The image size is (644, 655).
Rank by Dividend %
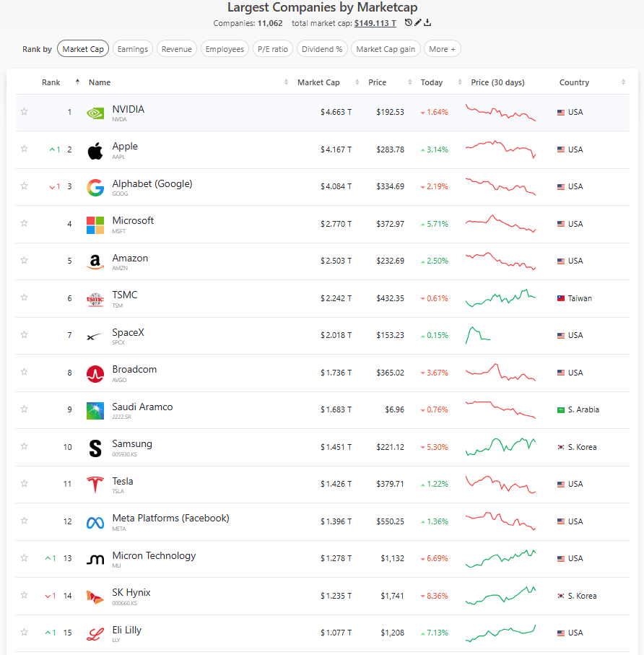[x=322, y=49]
